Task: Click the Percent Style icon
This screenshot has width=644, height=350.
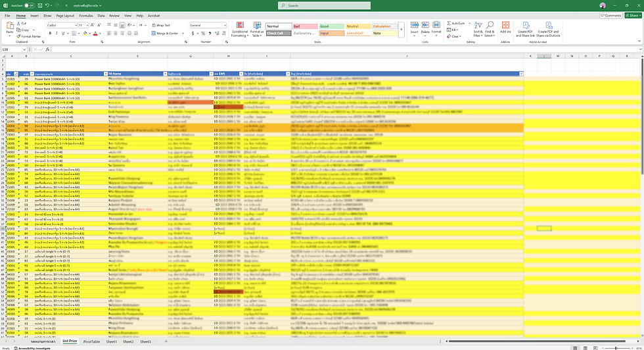Action: (x=203, y=34)
